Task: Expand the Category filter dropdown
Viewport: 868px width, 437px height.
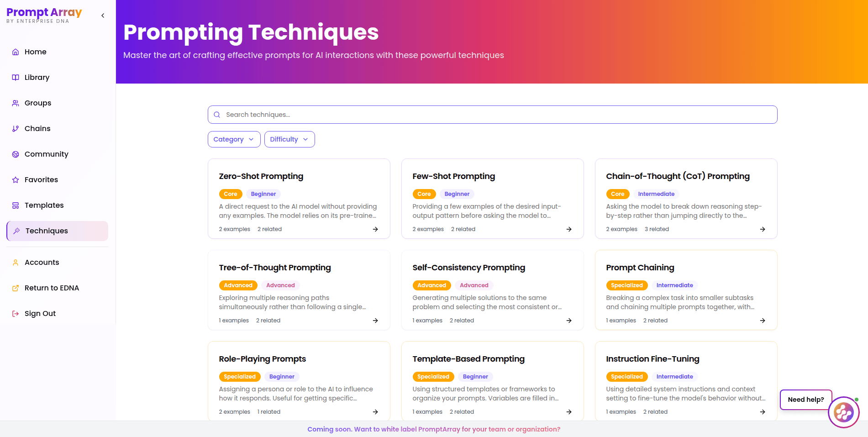Action: coord(234,139)
